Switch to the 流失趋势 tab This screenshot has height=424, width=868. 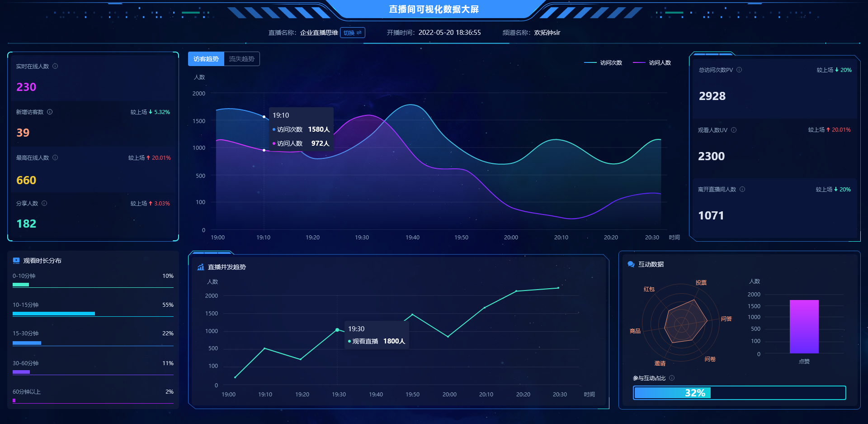click(241, 59)
